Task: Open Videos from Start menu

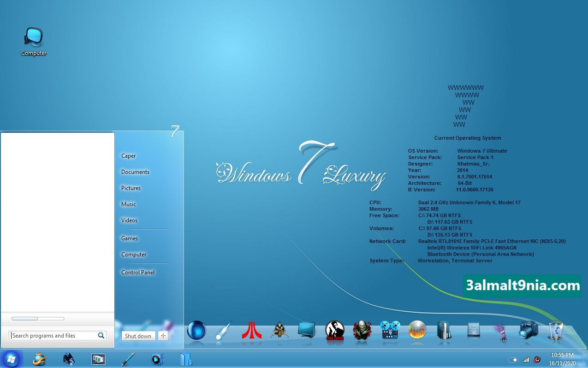Action: click(130, 220)
